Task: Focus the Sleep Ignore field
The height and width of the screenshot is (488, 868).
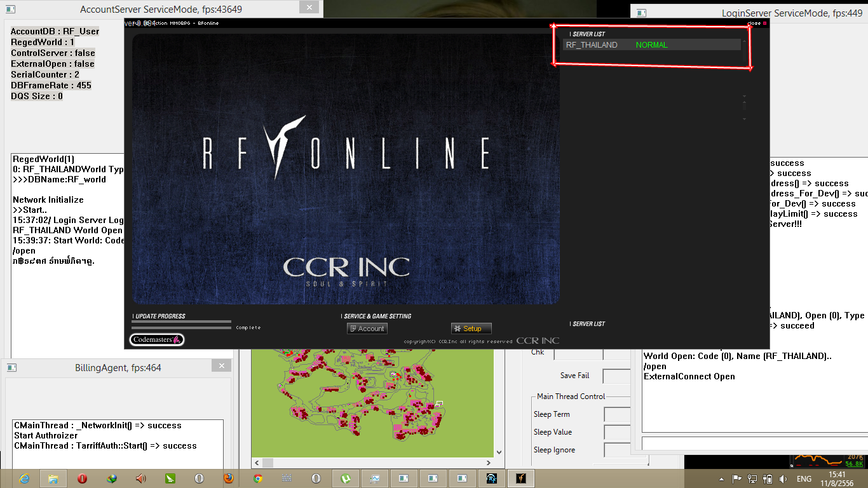Action: click(x=617, y=450)
